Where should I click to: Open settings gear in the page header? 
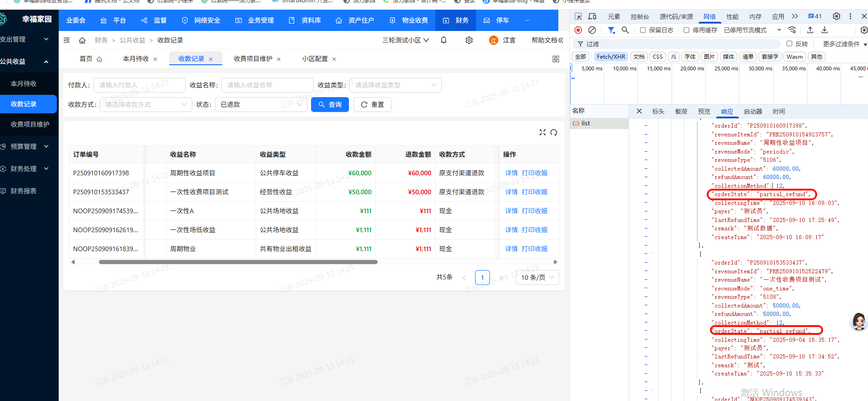point(469,40)
